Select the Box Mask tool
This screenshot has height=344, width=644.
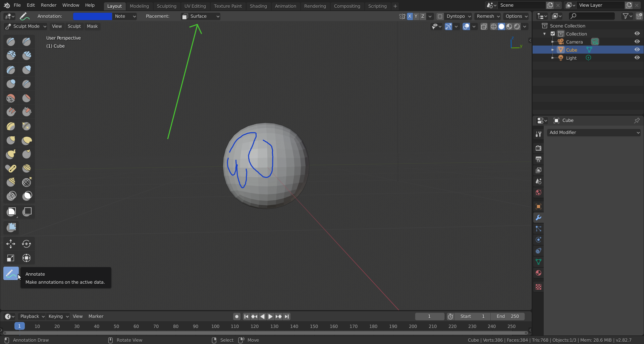click(x=11, y=211)
